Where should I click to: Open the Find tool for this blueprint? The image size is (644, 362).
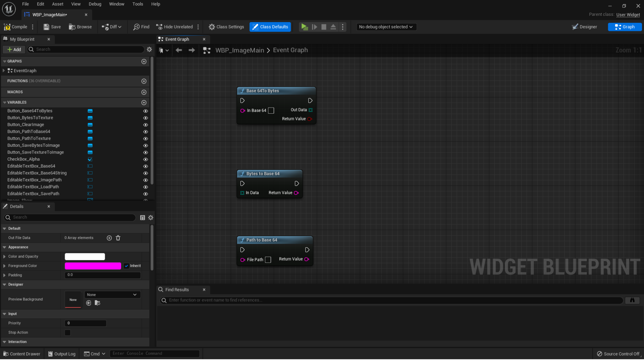tap(141, 27)
